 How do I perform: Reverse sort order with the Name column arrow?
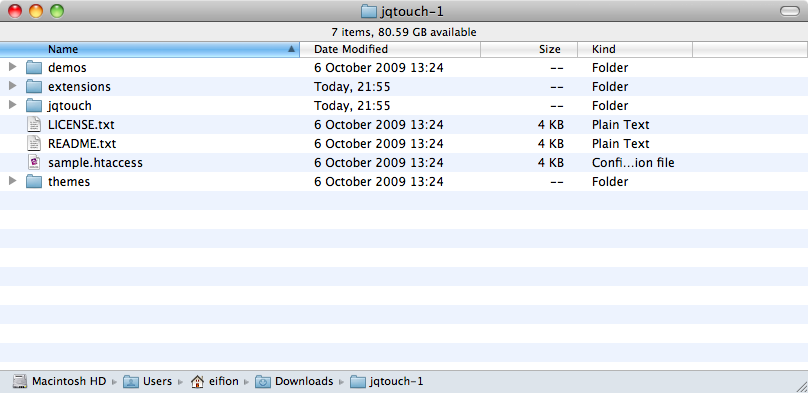[x=291, y=49]
